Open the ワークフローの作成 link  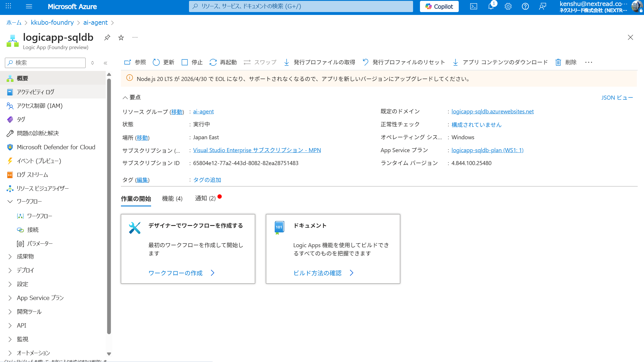(x=176, y=273)
